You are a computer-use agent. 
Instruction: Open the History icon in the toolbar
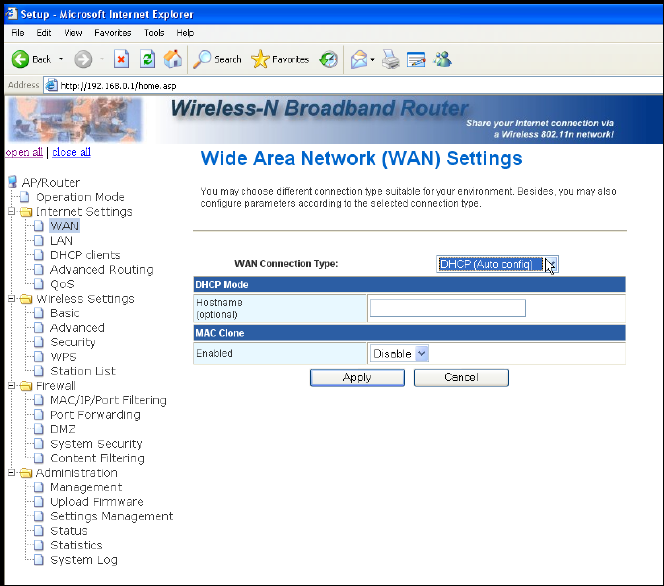tap(329, 59)
